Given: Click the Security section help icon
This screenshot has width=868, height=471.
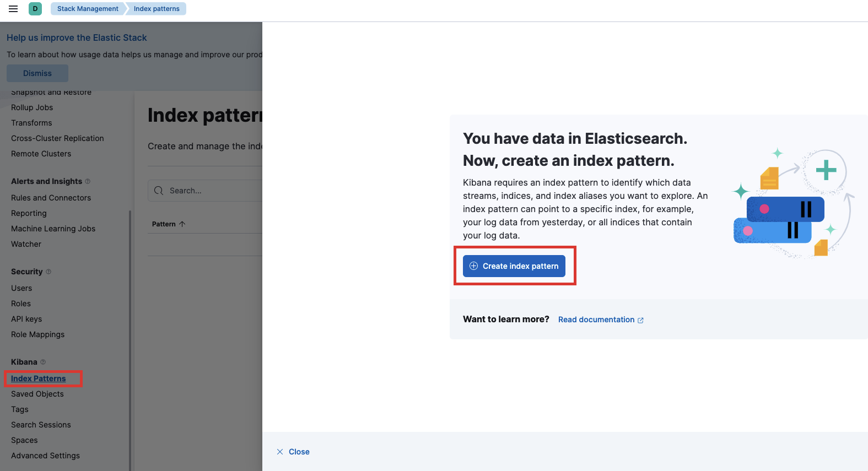Looking at the screenshot, I should click(x=48, y=272).
